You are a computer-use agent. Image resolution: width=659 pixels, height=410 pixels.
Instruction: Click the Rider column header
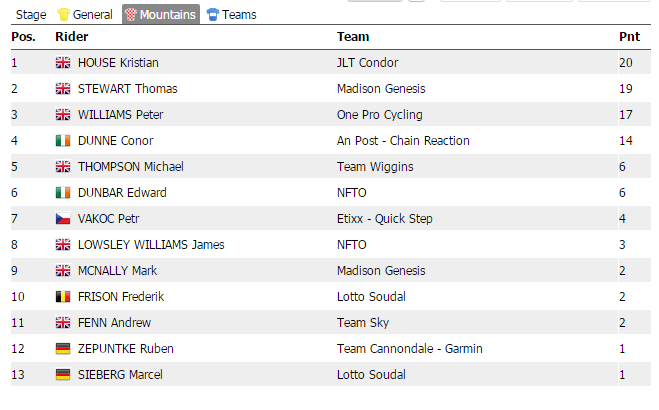coord(71,37)
